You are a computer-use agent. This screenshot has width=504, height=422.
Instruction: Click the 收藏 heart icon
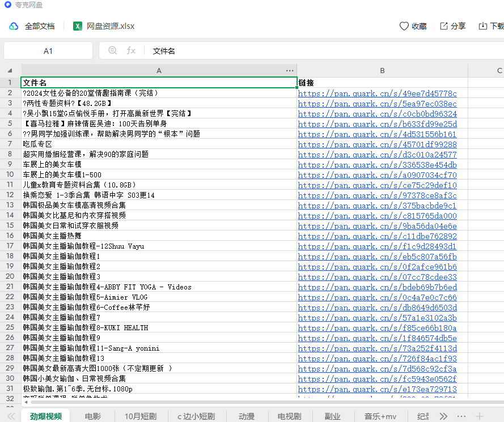(x=404, y=26)
